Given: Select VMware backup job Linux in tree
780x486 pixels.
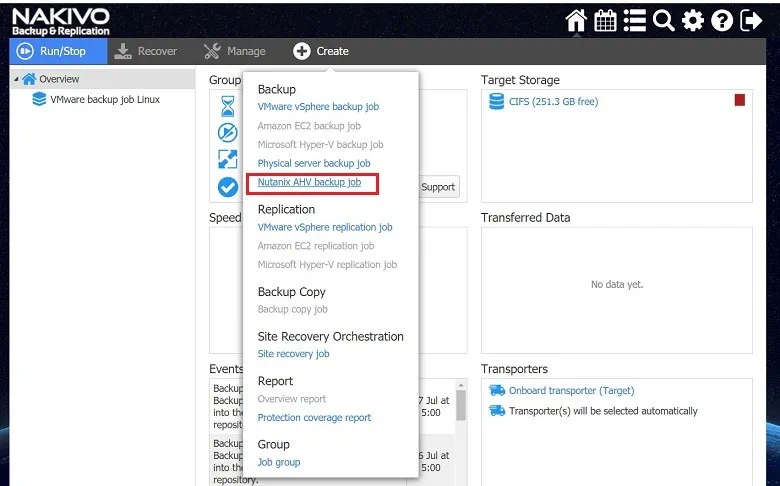Looking at the screenshot, I should tap(104, 100).
